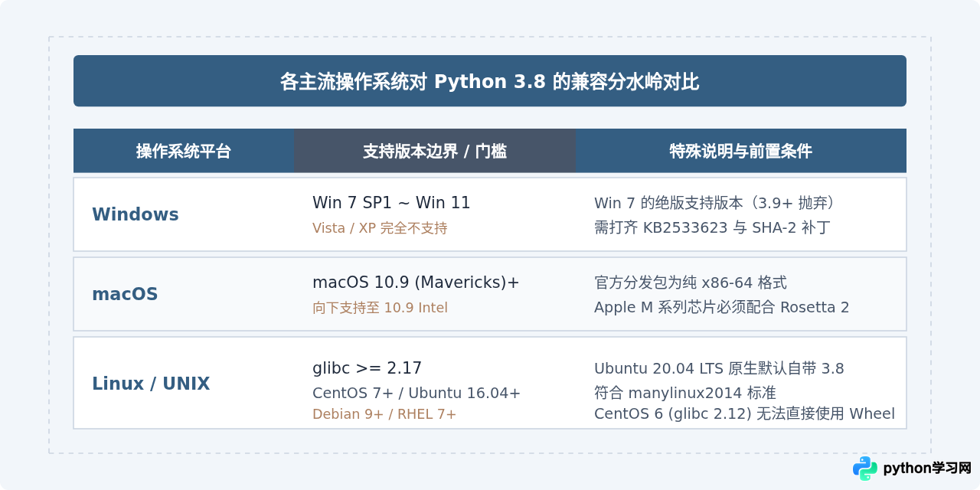Click the line 需打齐 KB2533623 与 SHA-2 补丁
This screenshot has width=980, height=490.
pos(712,227)
